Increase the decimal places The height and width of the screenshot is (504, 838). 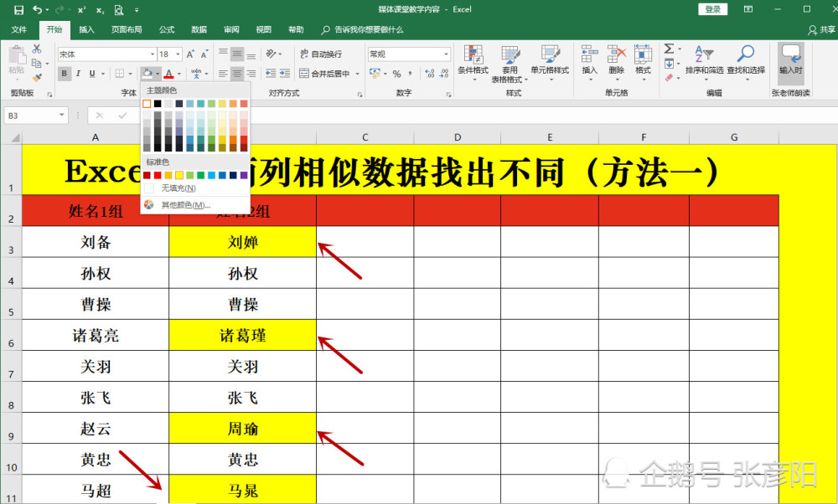click(x=430, y=74)
